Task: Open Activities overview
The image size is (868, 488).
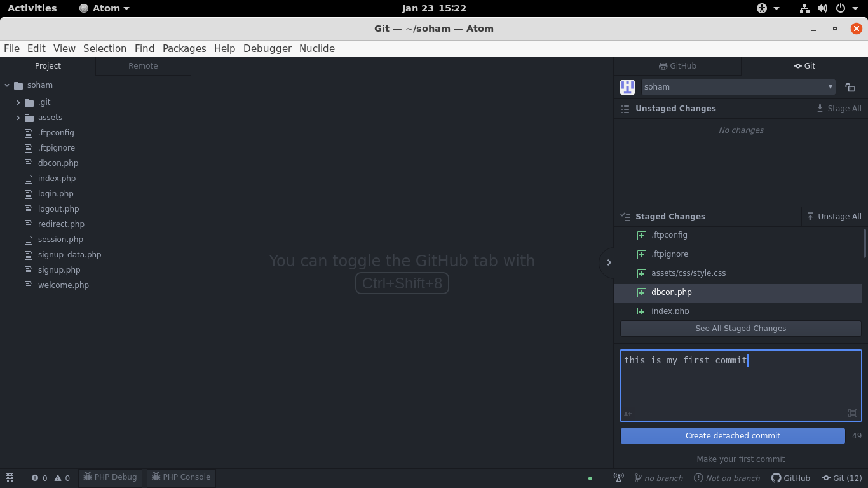Action: [x=32, y=8]
